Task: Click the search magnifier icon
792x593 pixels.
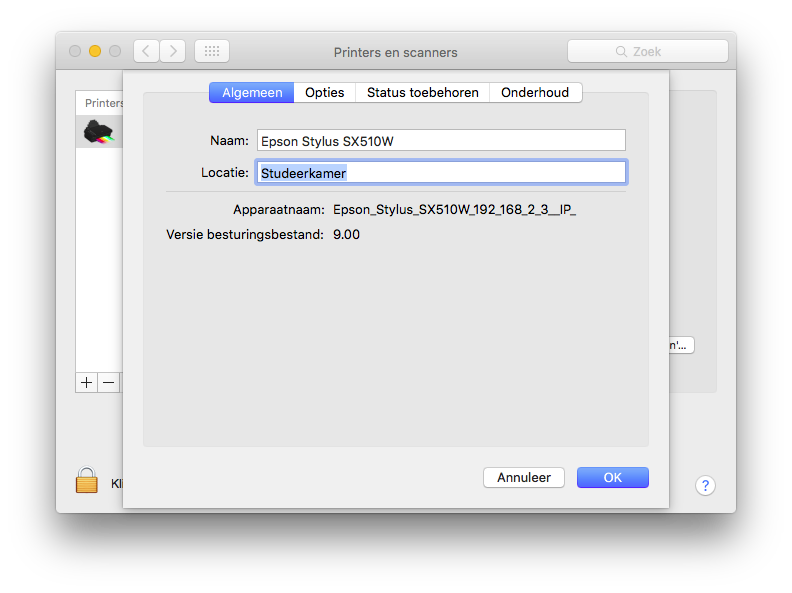Action: [x=621, y=52]
